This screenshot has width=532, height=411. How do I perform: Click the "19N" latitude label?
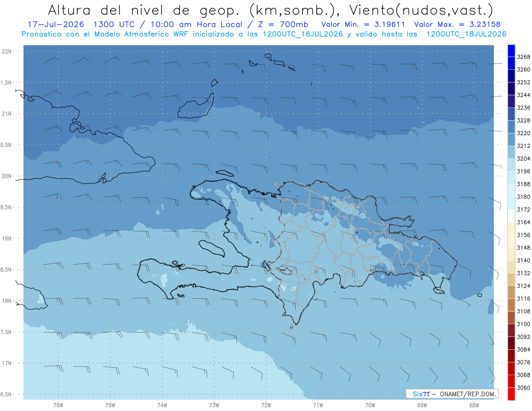click(7, 239)
